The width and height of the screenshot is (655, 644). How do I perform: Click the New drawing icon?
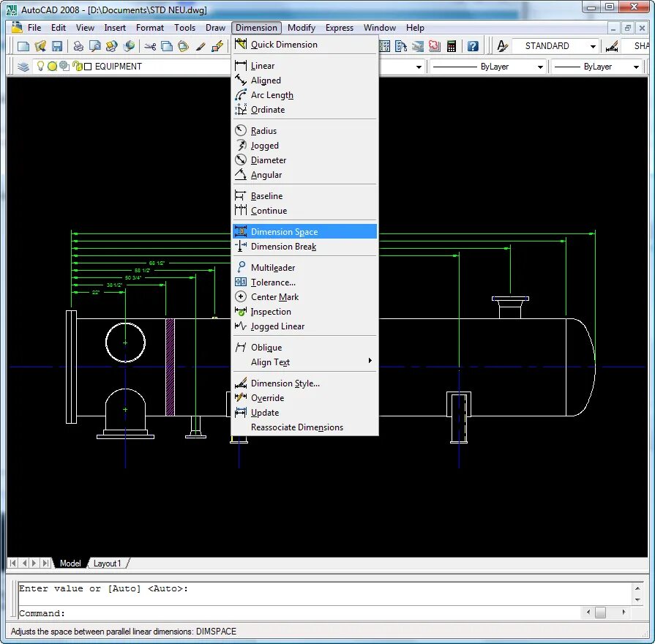pos(23,46)
